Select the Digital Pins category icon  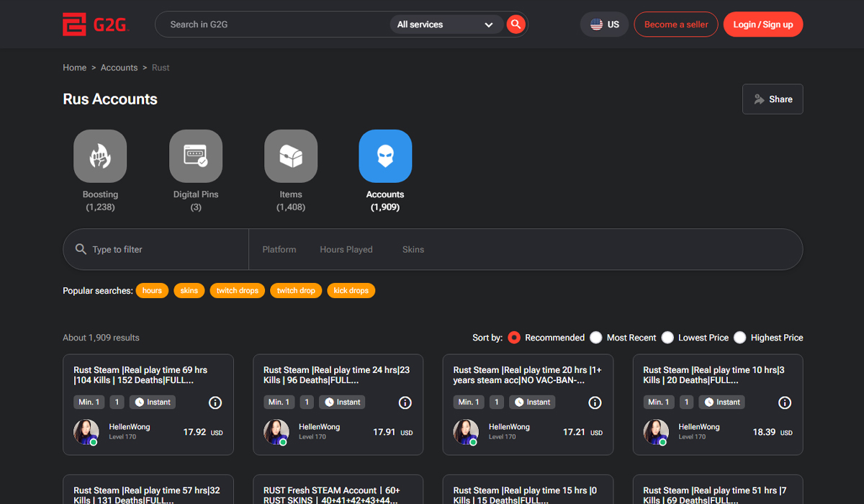[x=196, y=156]
